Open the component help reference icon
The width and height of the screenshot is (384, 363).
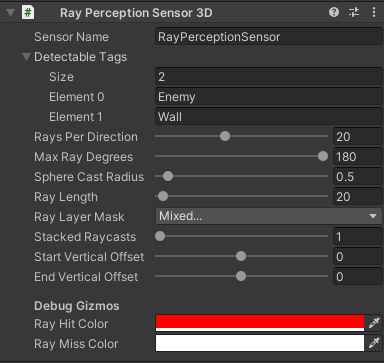tap(334, 12)
